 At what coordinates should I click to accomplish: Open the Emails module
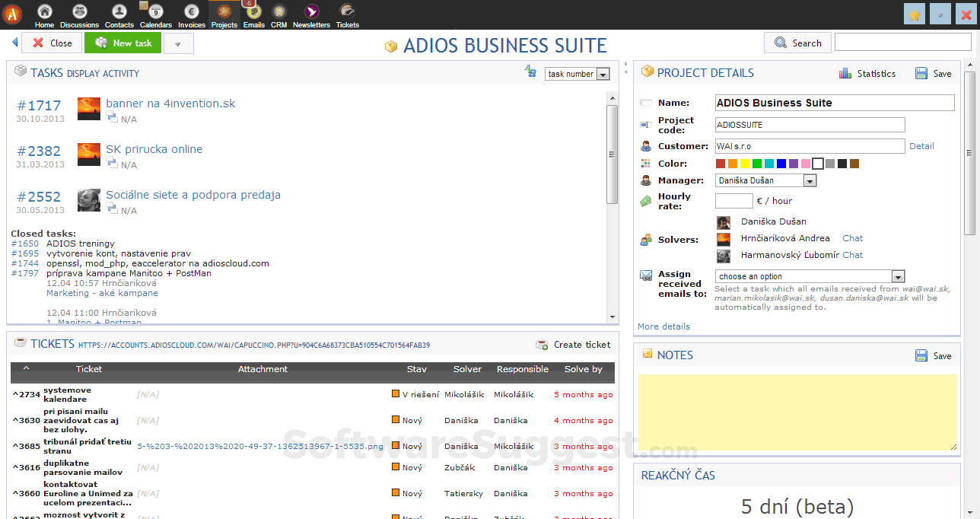[254, 15]
